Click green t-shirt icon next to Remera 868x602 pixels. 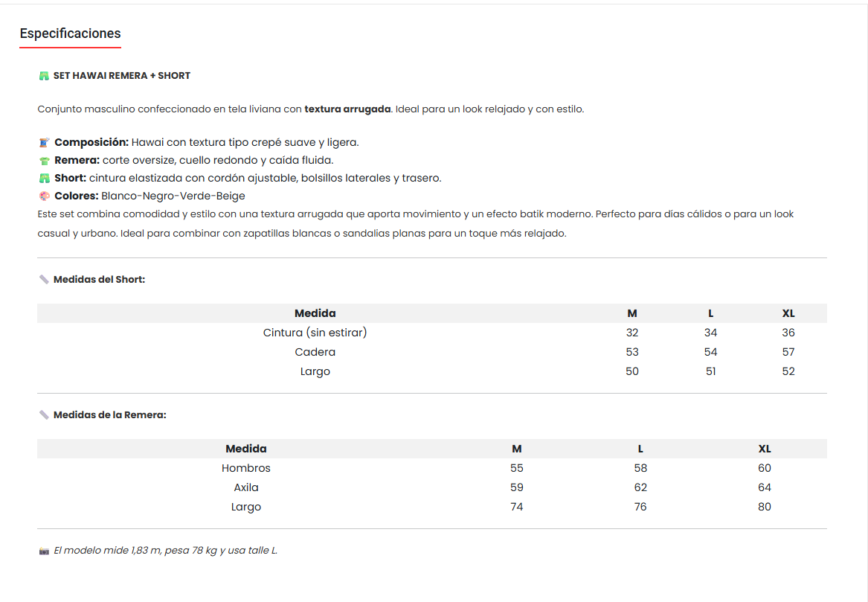point(44,160)
